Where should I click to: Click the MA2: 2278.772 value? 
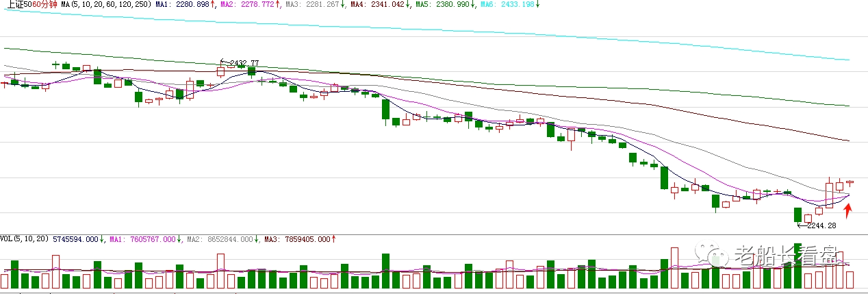coord(247,4)
